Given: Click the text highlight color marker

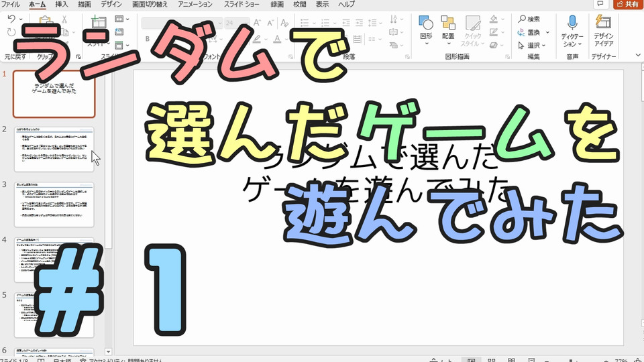Looking at the screenshot, I should 257,39.
